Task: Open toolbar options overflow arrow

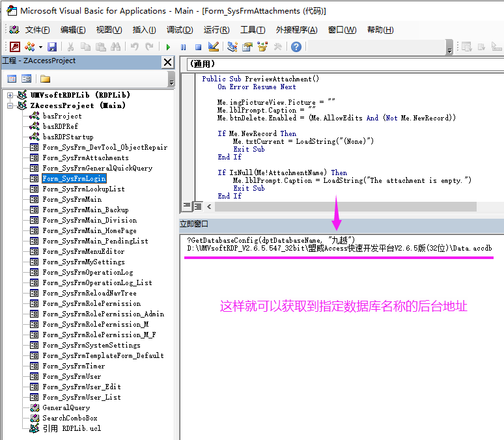Action: [450, 48]
